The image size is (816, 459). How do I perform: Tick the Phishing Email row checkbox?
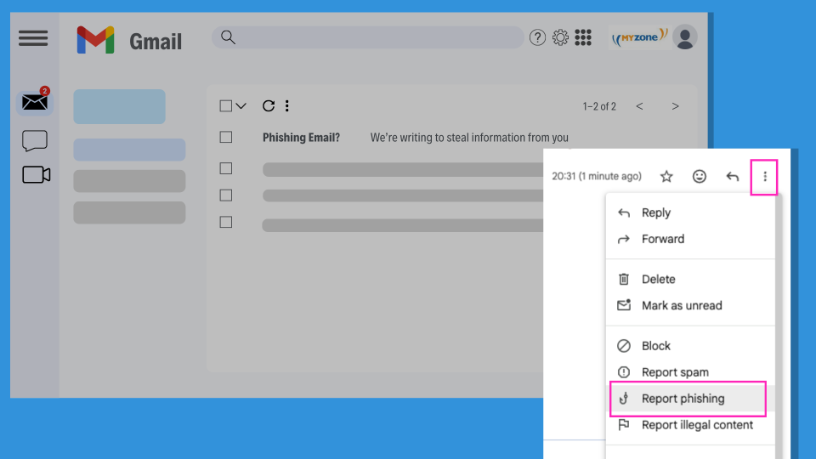[x=226, y=138]
